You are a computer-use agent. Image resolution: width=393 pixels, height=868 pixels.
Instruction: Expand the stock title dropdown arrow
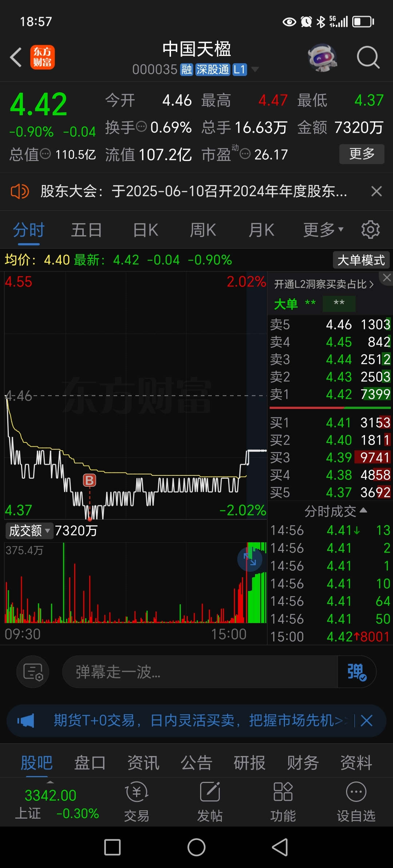[255, 69]
